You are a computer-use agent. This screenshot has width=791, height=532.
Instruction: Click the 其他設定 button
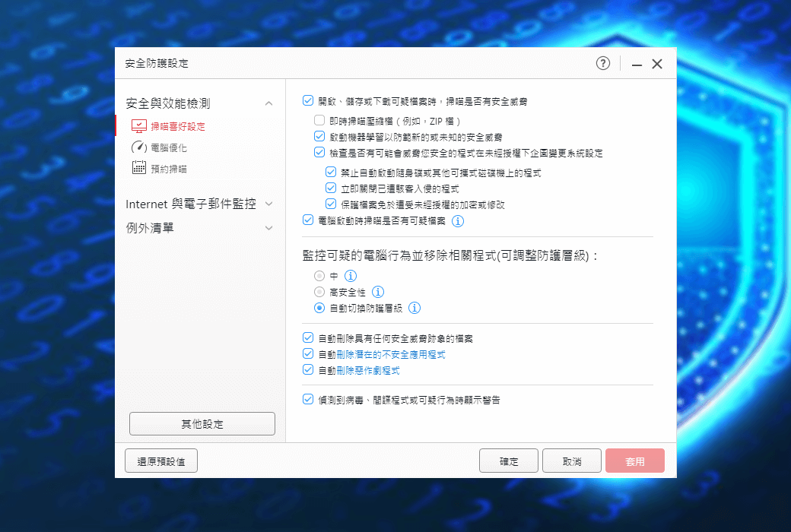pyautogui.click(x=202, y=423)
